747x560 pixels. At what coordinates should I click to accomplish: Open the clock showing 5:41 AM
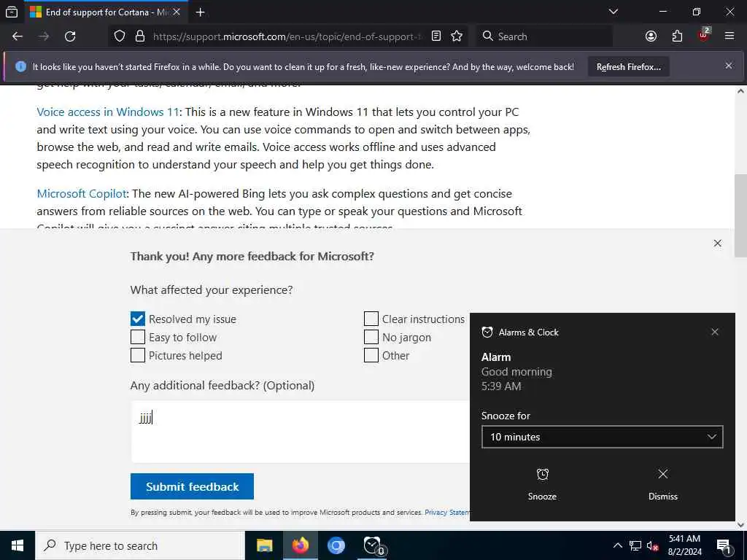(x=684, y=545)
